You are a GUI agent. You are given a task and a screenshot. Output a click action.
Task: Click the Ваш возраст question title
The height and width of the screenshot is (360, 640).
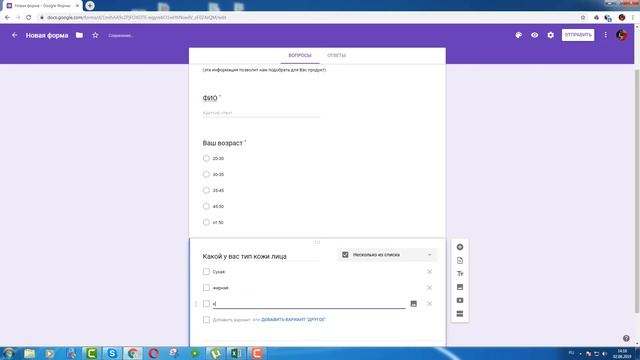pyautogui.click(x=222, y=143)
